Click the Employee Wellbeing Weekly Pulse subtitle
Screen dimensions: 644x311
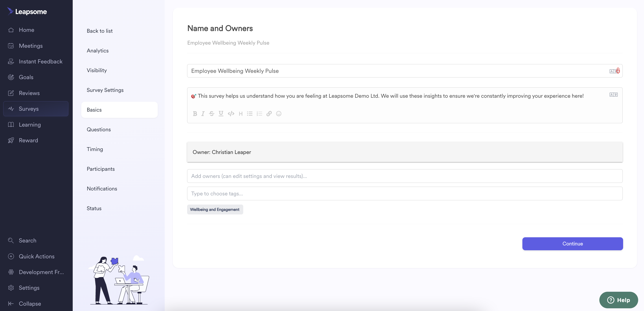pyautogui.click(x=228, y=43)
